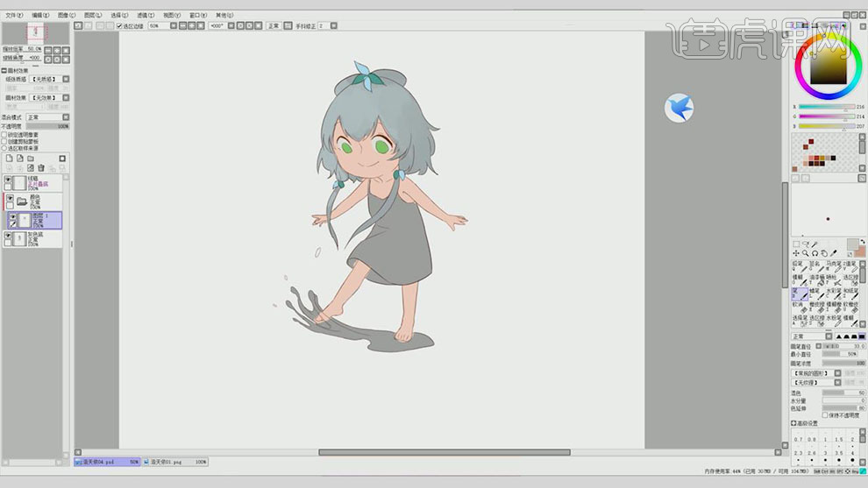Select the 线稿 layer row
The height and width of the screenshot is (488, 868).
(33, 183)
